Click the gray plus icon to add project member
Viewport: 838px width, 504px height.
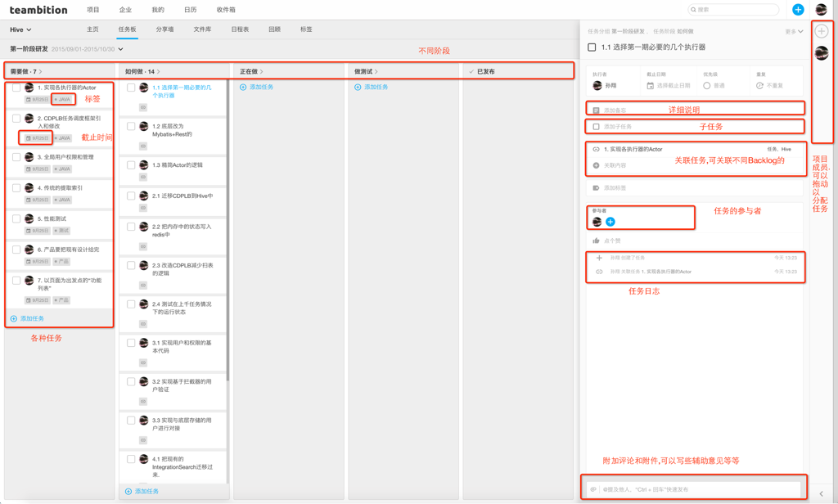822,32
